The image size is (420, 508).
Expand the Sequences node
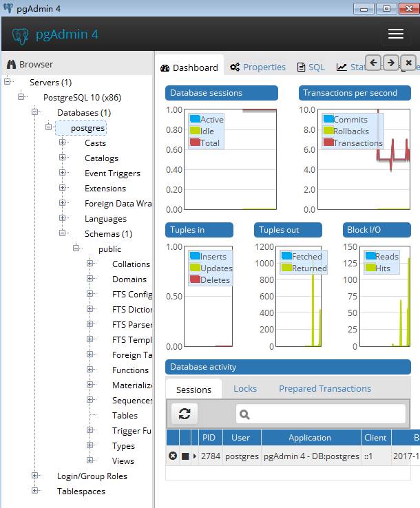pos(90,399)
